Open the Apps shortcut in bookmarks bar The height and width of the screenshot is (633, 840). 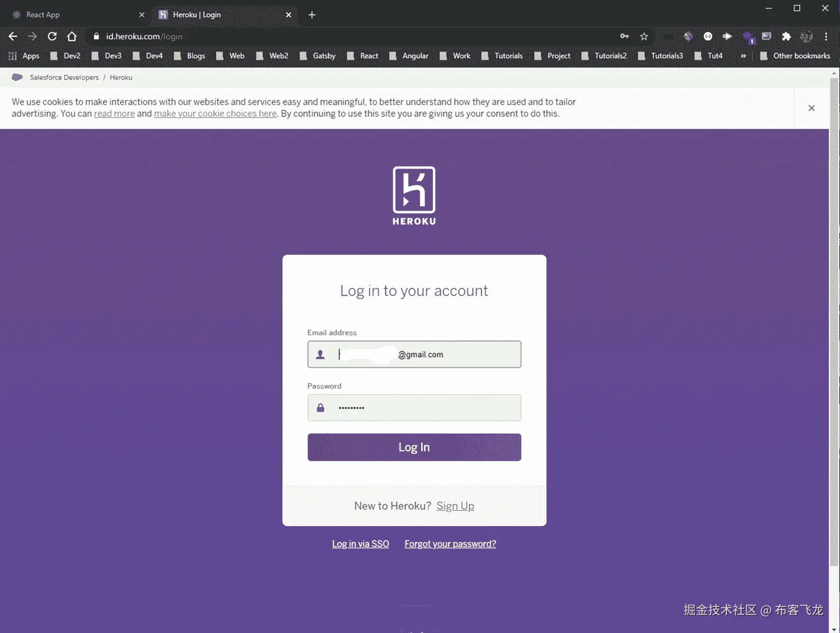click(x=24, y=56)
